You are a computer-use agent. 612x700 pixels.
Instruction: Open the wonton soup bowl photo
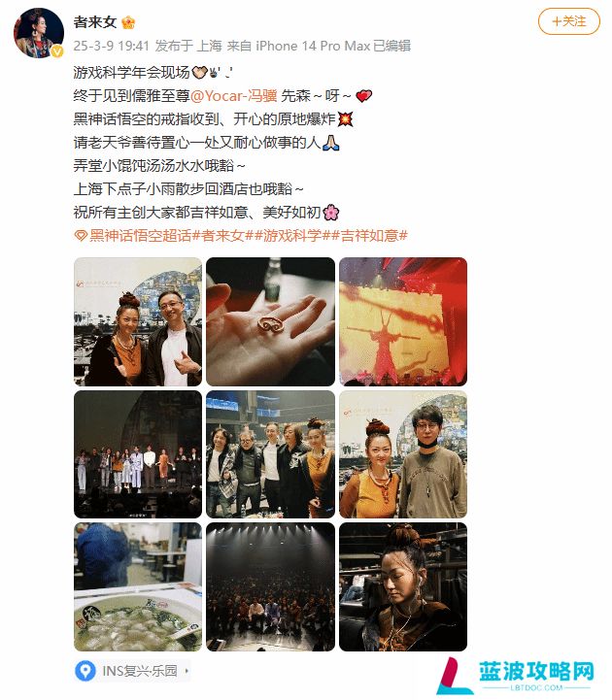[x=138, y=586]
